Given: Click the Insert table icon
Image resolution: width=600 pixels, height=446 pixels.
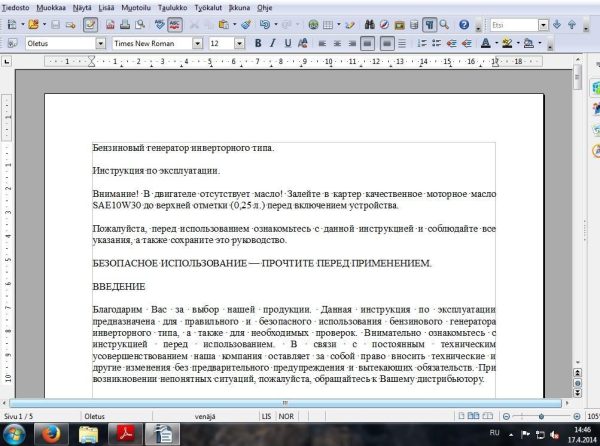Looking at the screenshot, I should 328,25.
